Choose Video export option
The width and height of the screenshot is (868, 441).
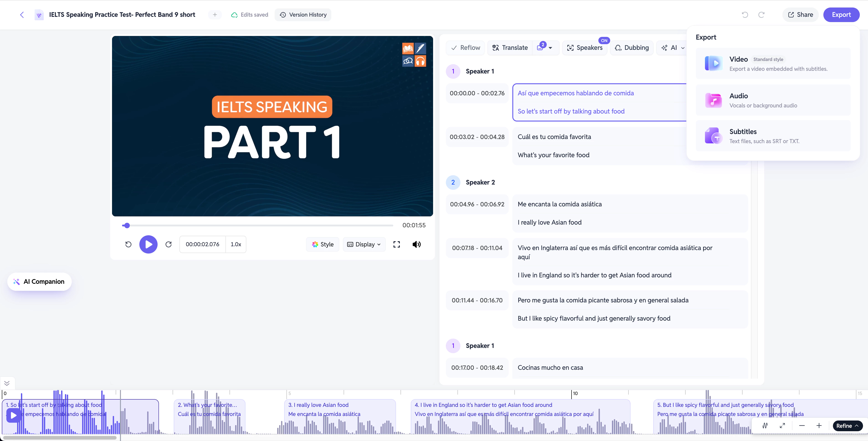pos(773,64)
